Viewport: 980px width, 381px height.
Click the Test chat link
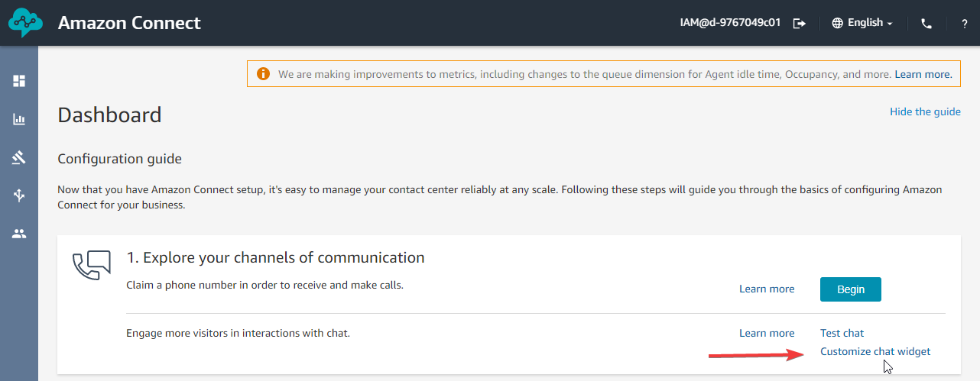[842, 333]
